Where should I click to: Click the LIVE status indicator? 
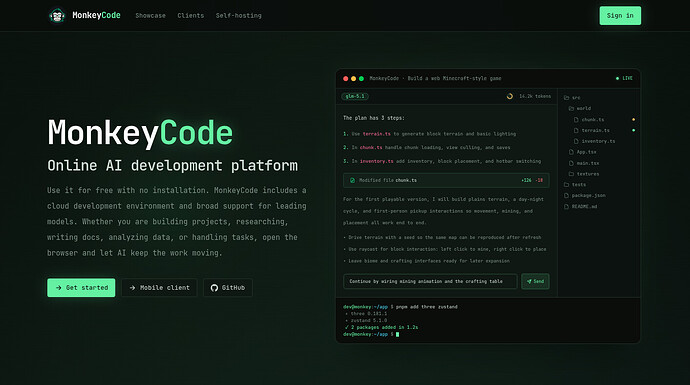pos(624,78)
